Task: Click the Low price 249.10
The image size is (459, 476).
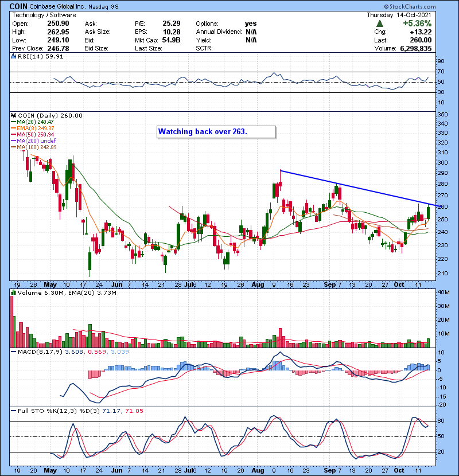Action: tap(58, 40)
